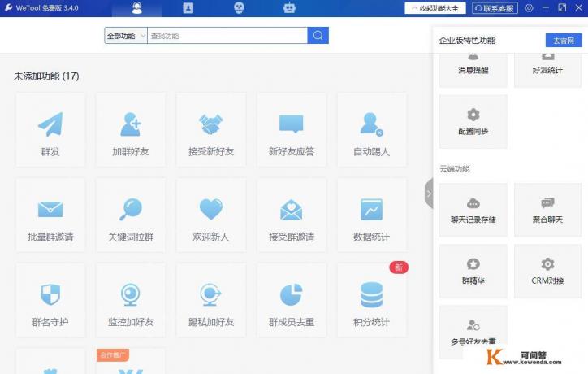Click the search magnifier button

point(318,35)
